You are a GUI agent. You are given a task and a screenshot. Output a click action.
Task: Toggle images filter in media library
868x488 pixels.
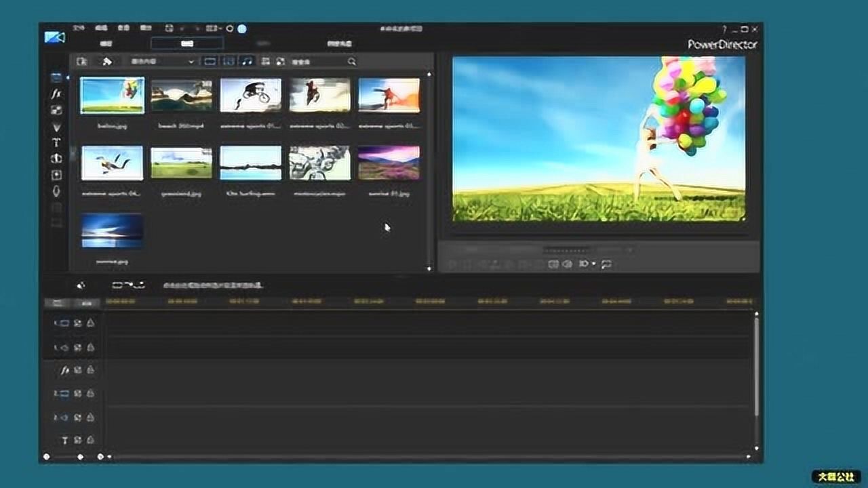pos(229,62)
